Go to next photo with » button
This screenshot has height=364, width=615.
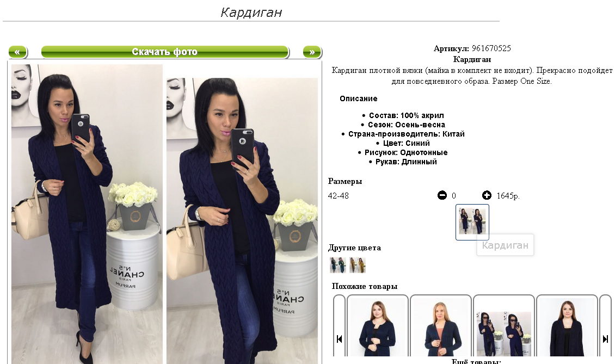(312, 52)
